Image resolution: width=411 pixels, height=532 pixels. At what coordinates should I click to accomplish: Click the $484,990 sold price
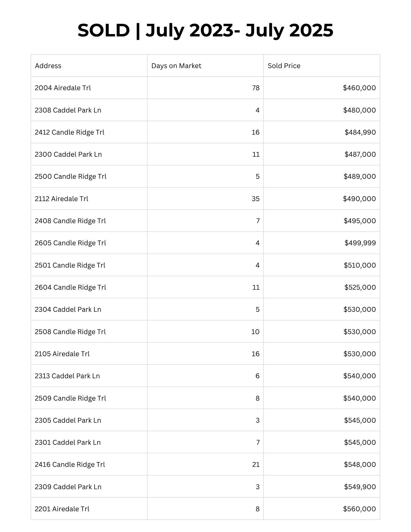coord(360,132)
